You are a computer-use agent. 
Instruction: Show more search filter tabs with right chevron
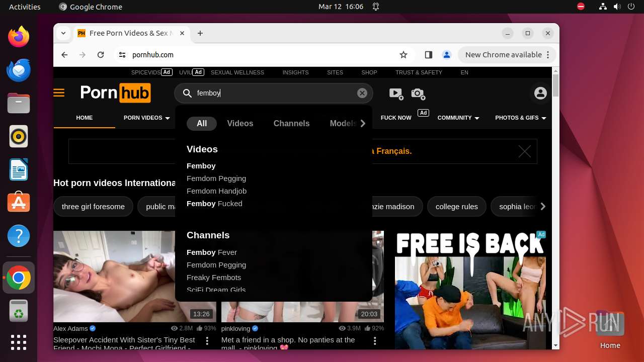click(363, 123)
